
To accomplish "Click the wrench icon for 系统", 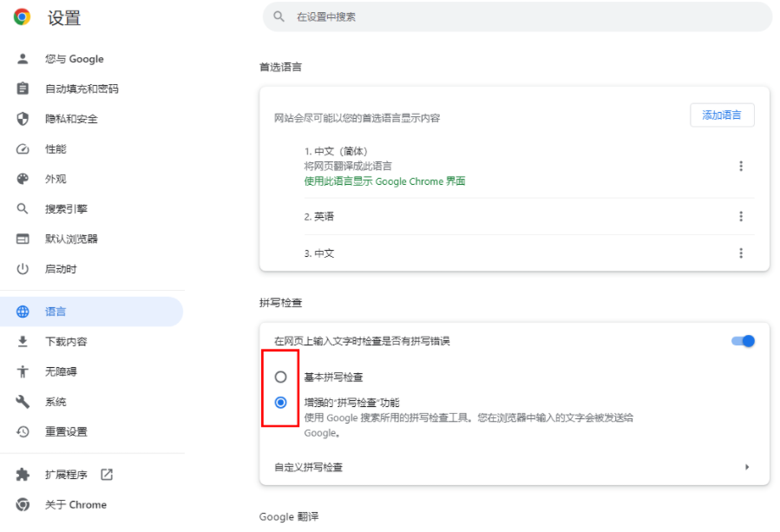I will (x=23, y=402).
